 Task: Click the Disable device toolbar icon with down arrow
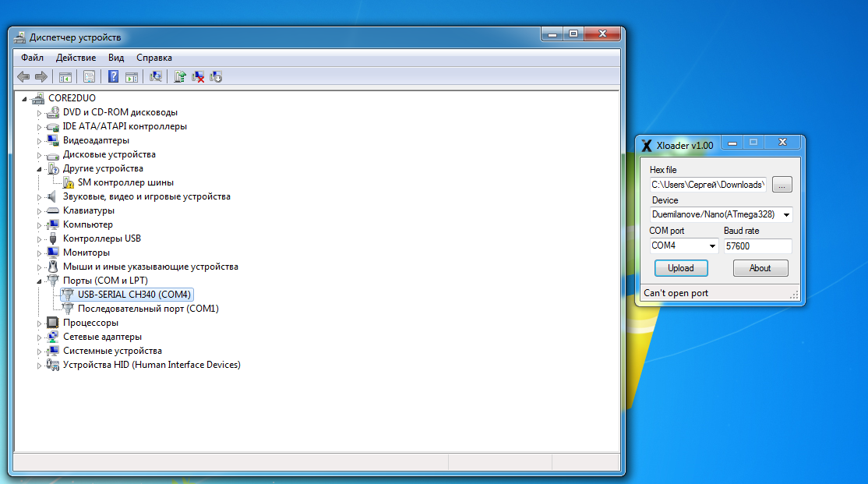(x=216, y=77)
